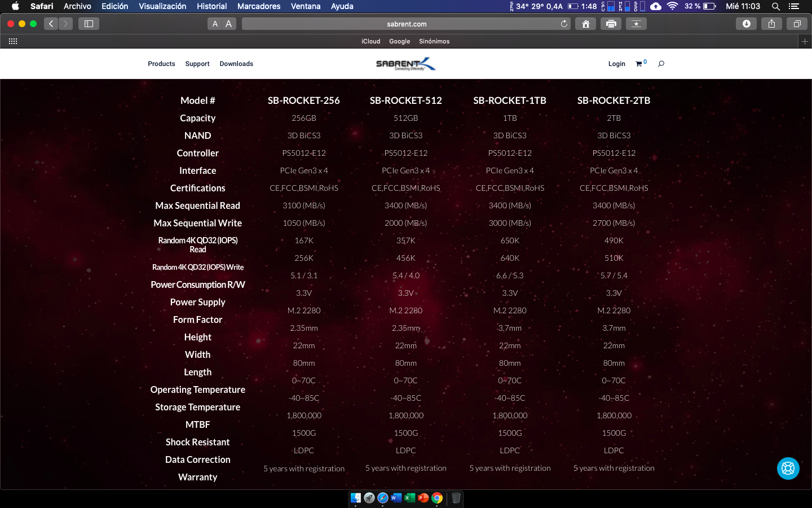Click the Max Sequential Write row label

[x=198, y=223]
